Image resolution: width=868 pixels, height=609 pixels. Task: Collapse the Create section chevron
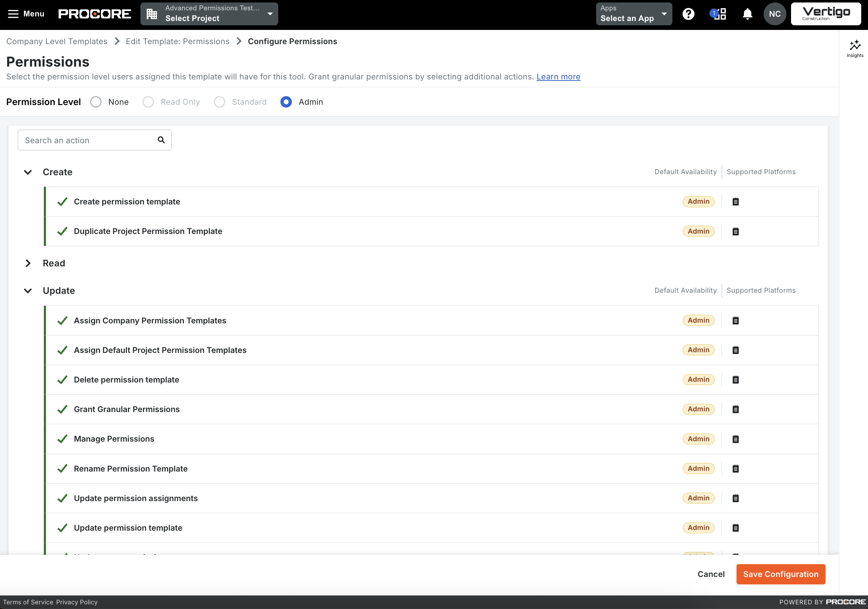tap(28, 172)
